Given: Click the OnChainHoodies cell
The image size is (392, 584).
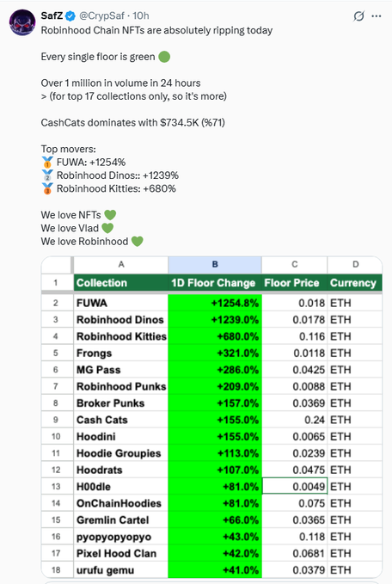Looking at the screenshot, I should [121, 503].
